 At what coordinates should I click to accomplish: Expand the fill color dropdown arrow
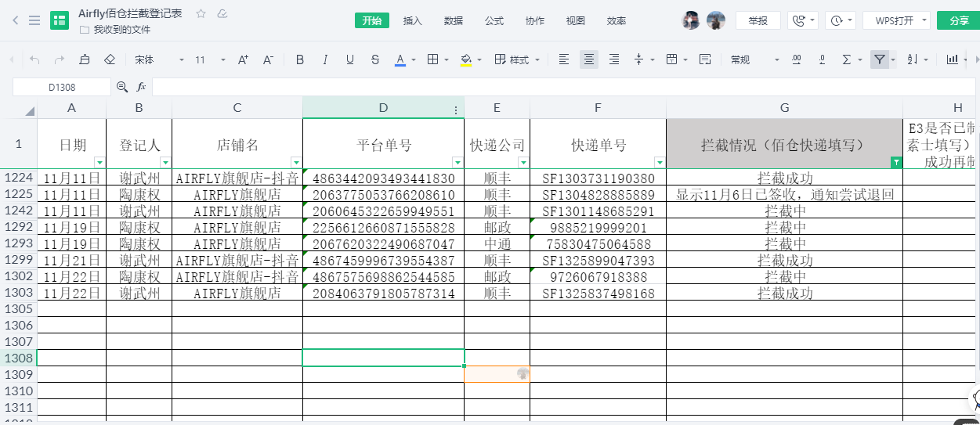pos(479,60)
